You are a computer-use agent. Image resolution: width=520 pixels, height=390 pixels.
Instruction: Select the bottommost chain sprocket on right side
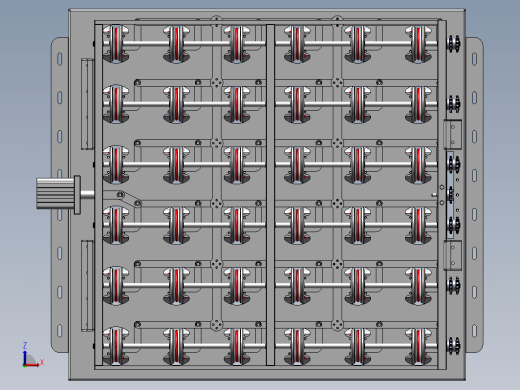pos(453,346)
